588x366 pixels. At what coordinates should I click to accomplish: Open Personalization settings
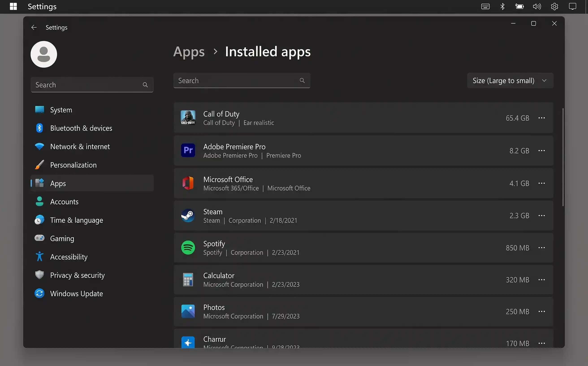[x=92, y=165]
